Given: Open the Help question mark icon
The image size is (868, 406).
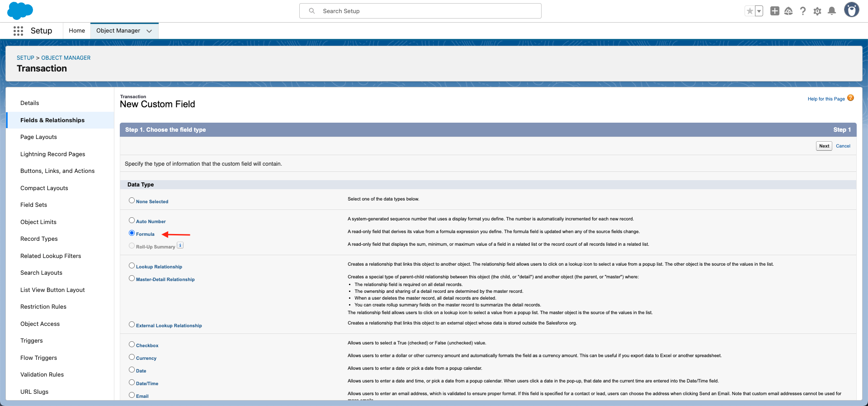Looking at the screenshot, I should click(x=803, y=11).
